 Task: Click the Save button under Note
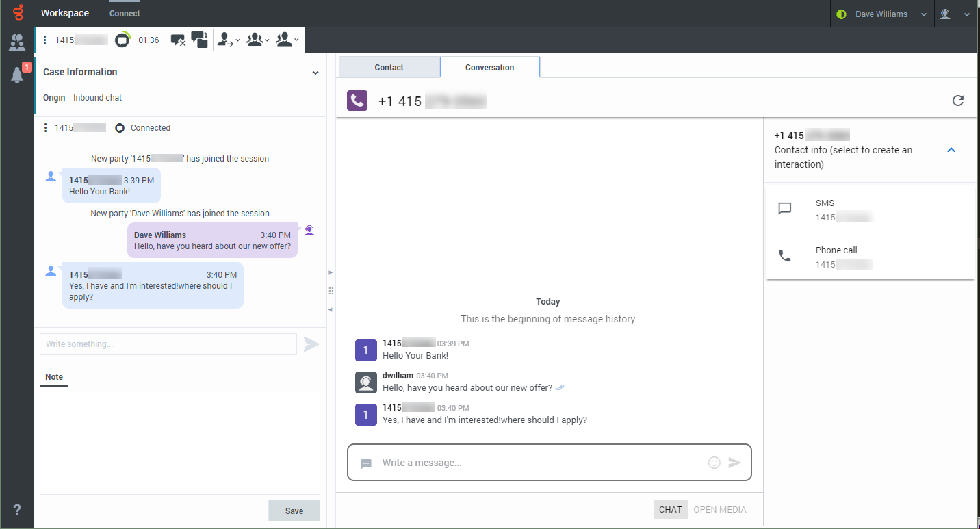(x=294, y=511)
